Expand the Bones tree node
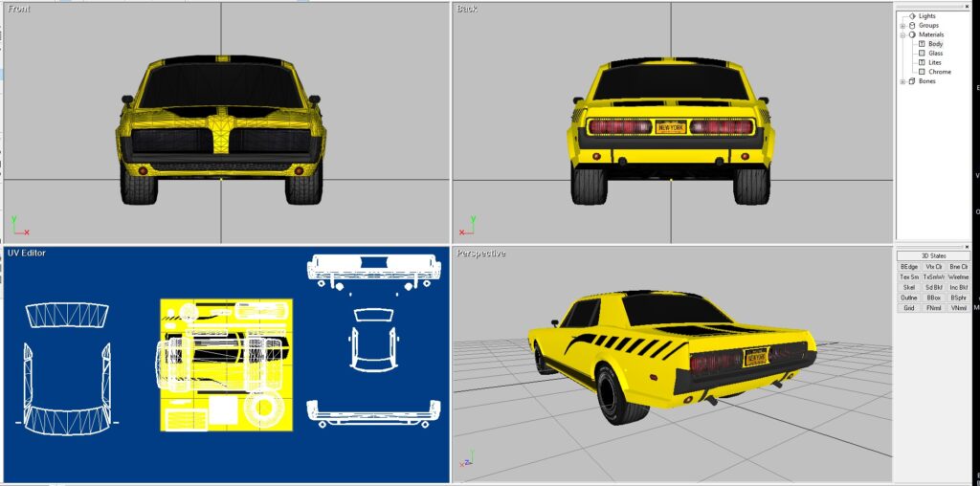The width and height of the screenshot is (980, 486). tap(902, 82)
